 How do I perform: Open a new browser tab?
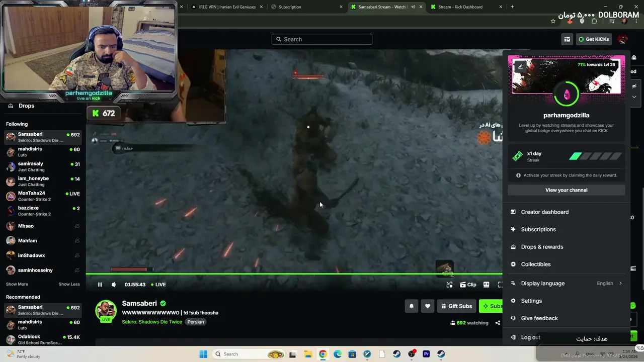tap(512, 7)
